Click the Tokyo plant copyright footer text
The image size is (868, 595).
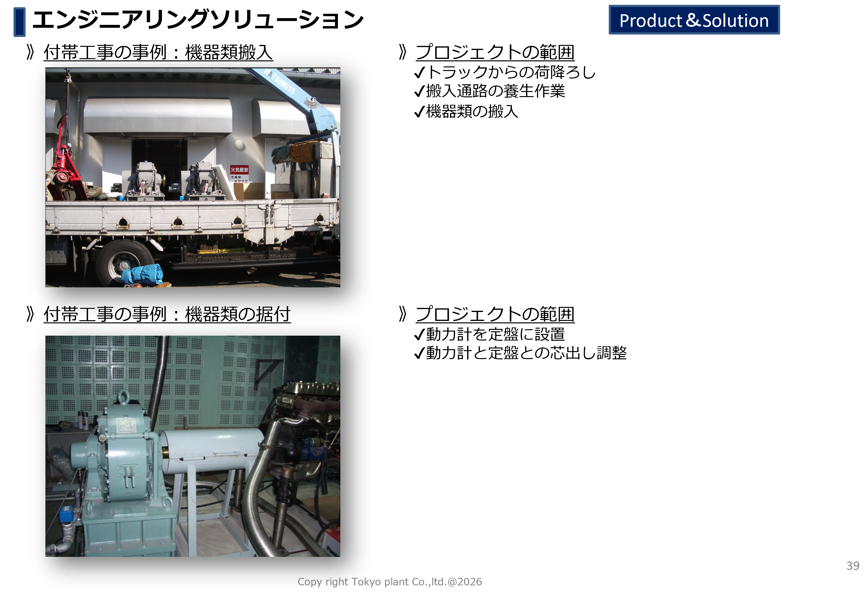390,582
